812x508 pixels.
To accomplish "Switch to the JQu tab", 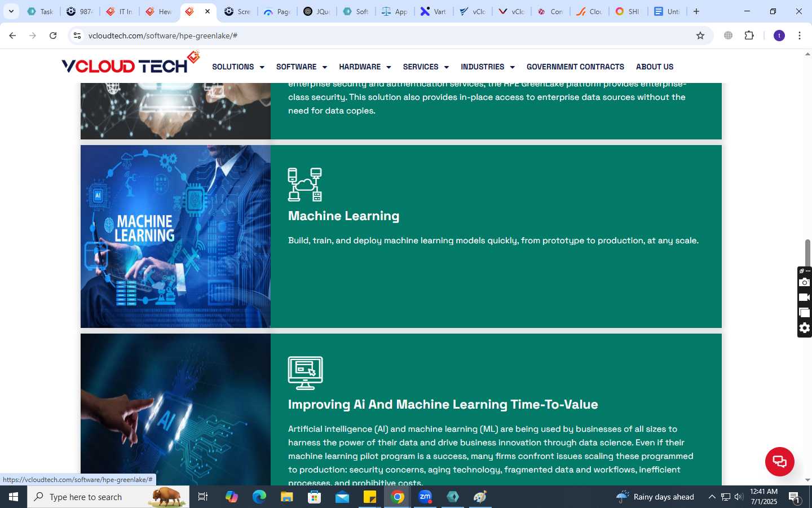I will [316, 11].
